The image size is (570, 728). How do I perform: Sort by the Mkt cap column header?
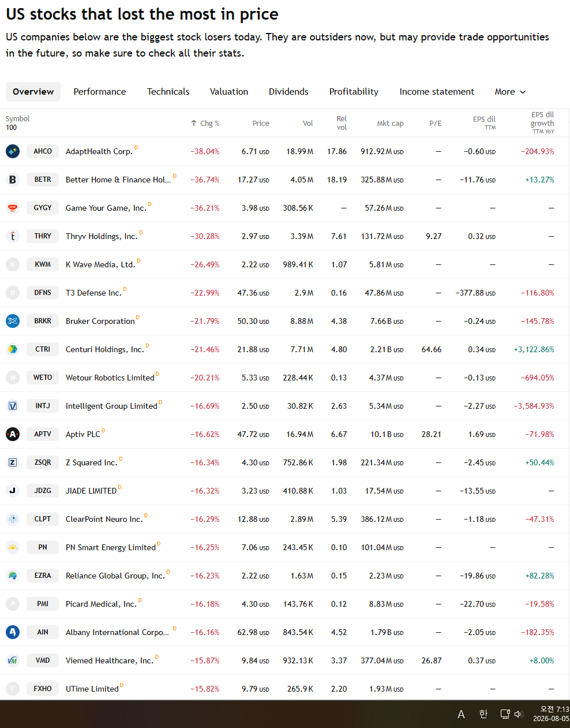(x=390, y=123)
